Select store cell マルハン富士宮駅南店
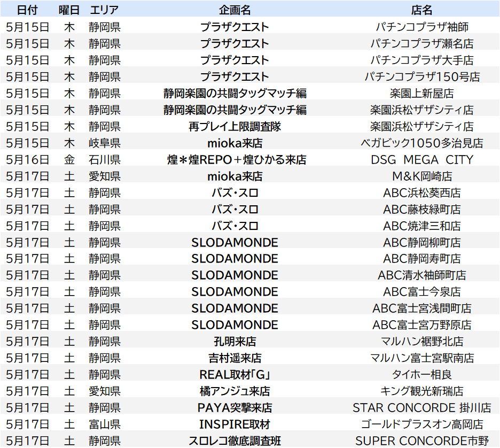Screen dimensions: 500x448 click(x=422, y=358)
